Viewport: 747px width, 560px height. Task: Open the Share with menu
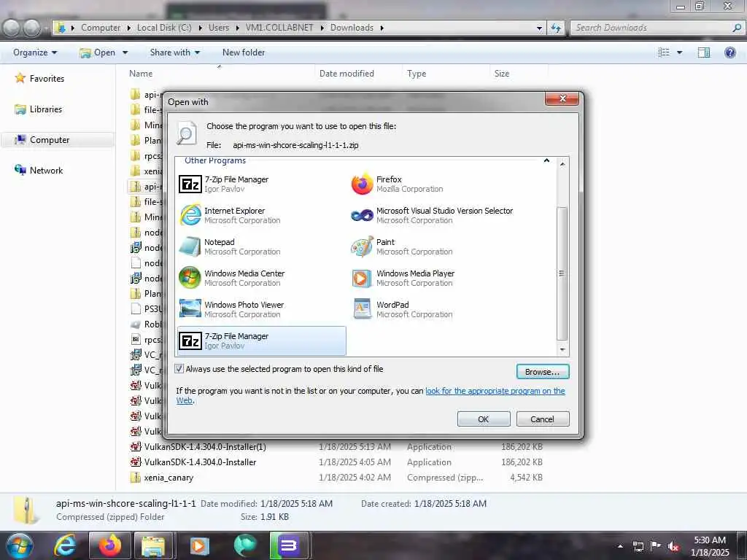point(175,52)
